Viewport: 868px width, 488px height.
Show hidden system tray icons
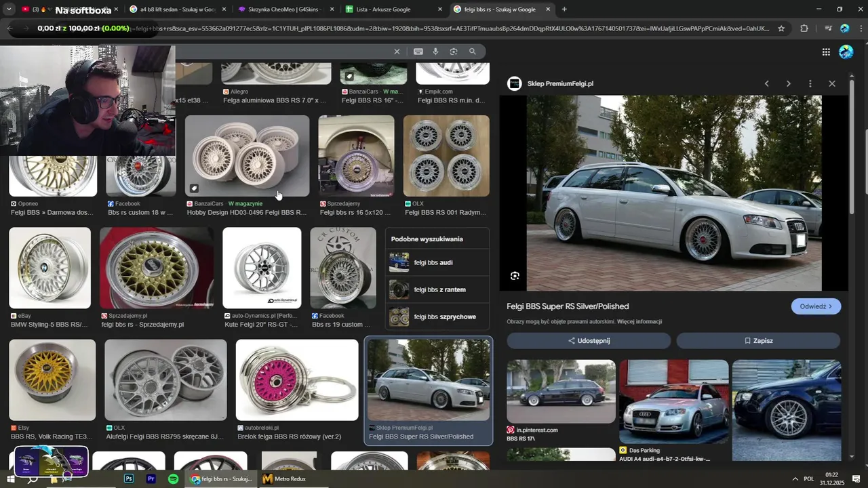click(x=795, y=479)
